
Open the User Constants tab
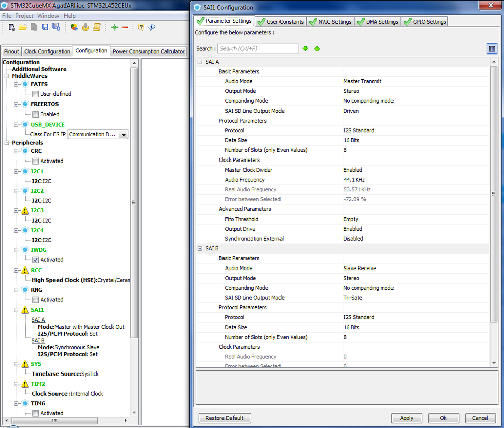pos(281,22)
